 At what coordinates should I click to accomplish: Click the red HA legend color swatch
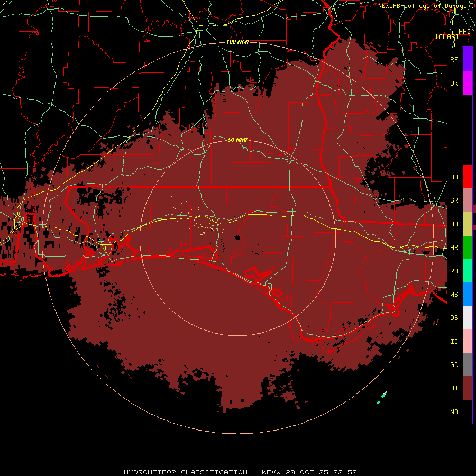coord(467,177)
